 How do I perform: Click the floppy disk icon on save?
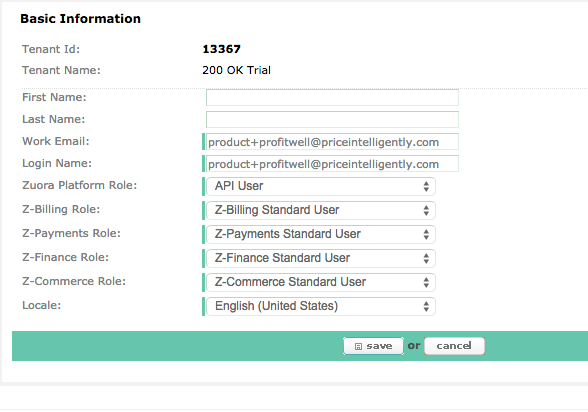(358, 346)
